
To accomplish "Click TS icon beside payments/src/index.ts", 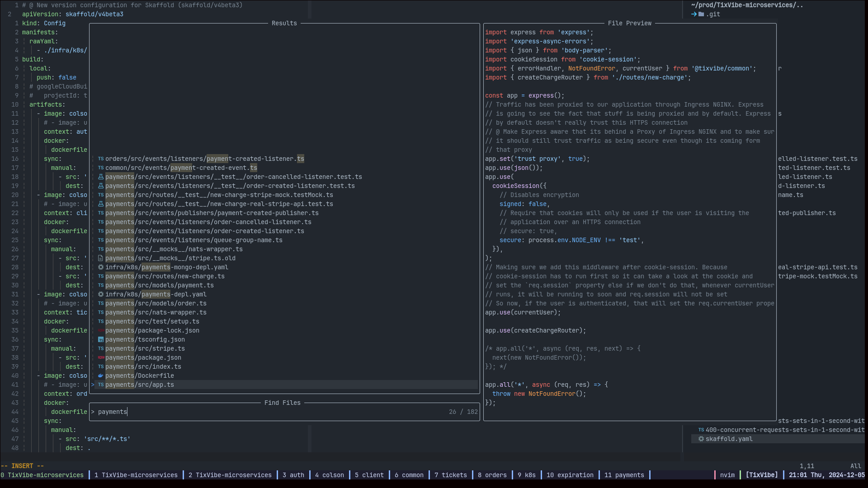I will click(x=101, y=366).
